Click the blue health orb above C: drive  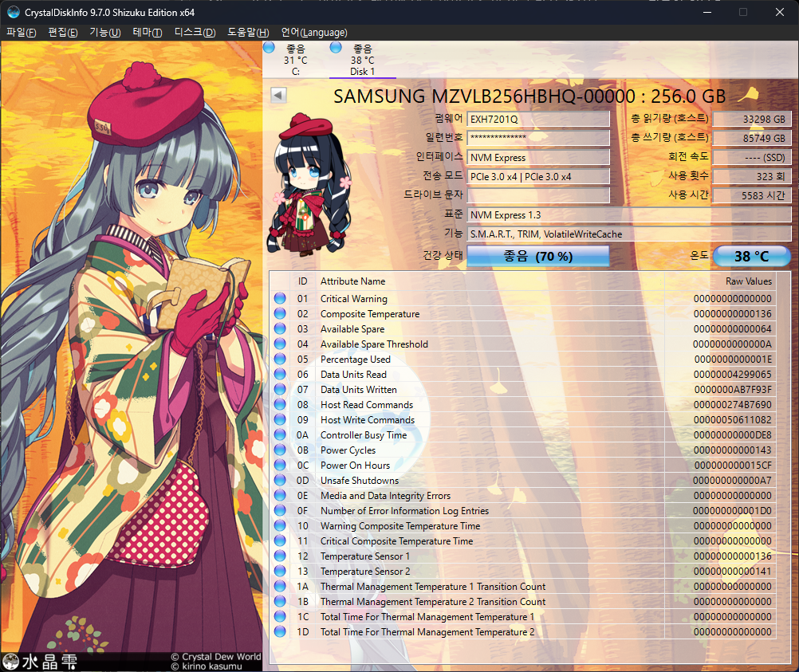click(x=269, y=48)
